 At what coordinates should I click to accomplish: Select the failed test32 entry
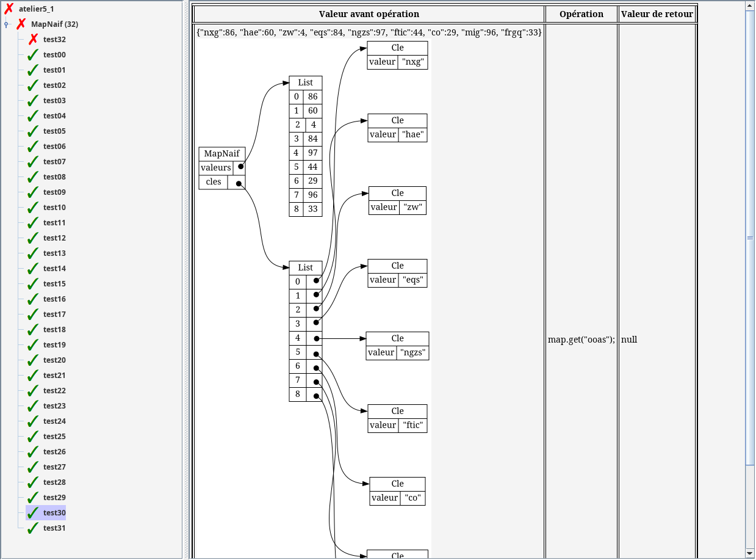click(54, 40)
